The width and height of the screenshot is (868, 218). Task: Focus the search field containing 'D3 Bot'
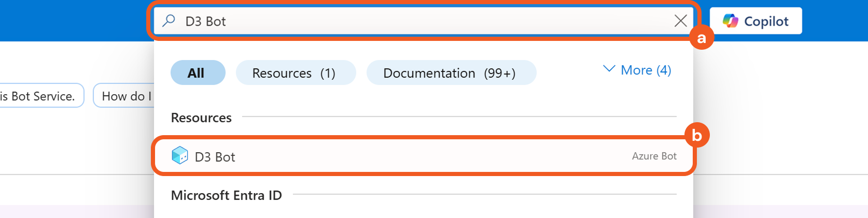click(x=415, y=21)
